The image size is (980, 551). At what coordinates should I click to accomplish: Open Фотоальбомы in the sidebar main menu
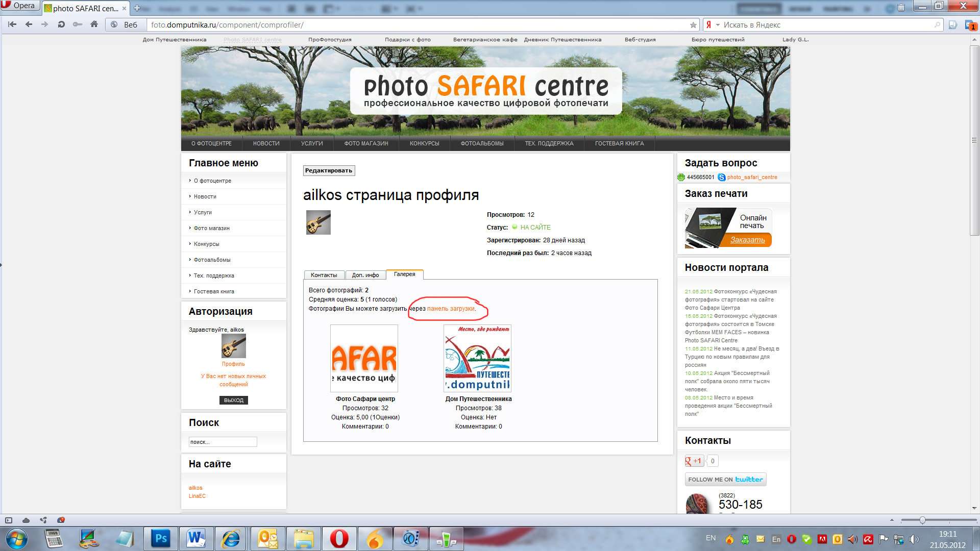[212, 260]
